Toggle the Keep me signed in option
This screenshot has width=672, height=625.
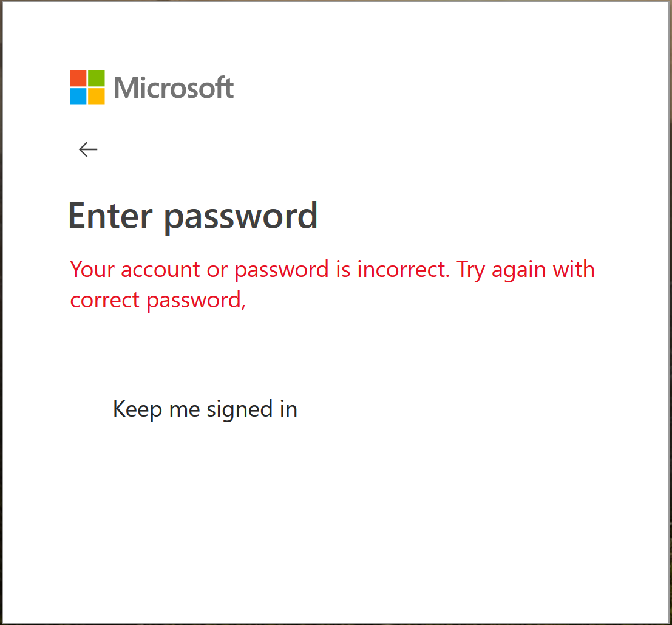205,409
